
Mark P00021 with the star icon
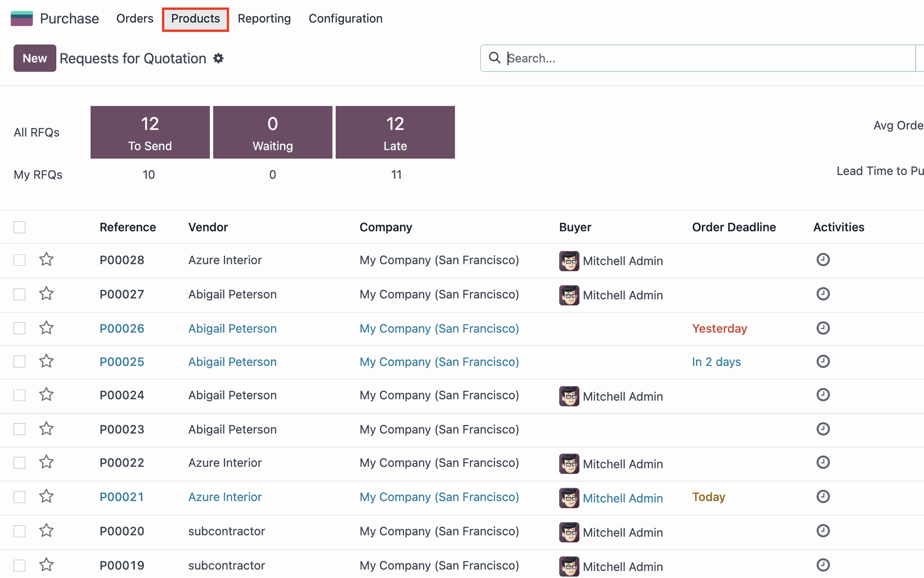point(46,496)
